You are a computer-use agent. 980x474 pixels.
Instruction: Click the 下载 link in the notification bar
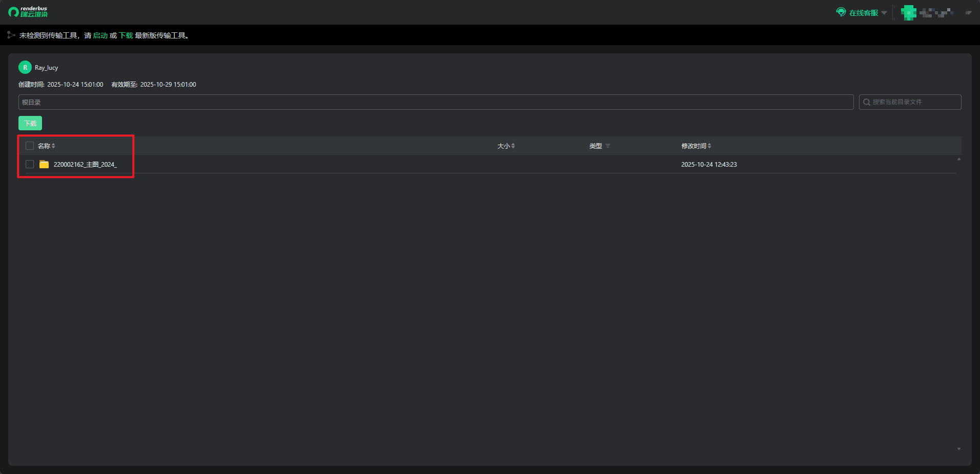click(x=126, y=35)
